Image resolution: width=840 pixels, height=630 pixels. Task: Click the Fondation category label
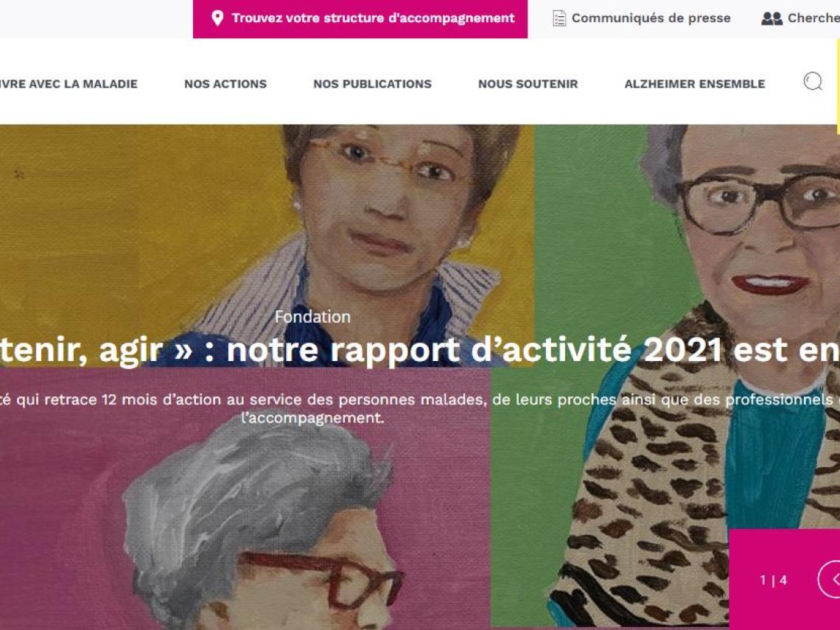[x=312, y=317]
